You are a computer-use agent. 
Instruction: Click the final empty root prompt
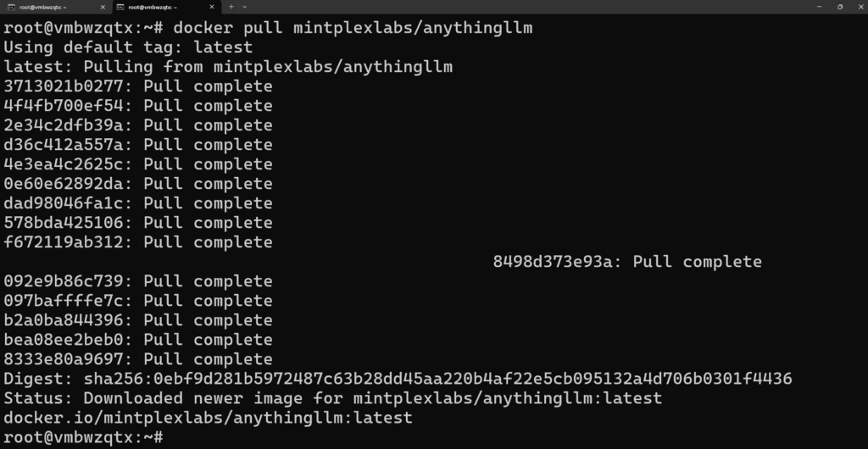pyautogui.click(x=83, y=437)
